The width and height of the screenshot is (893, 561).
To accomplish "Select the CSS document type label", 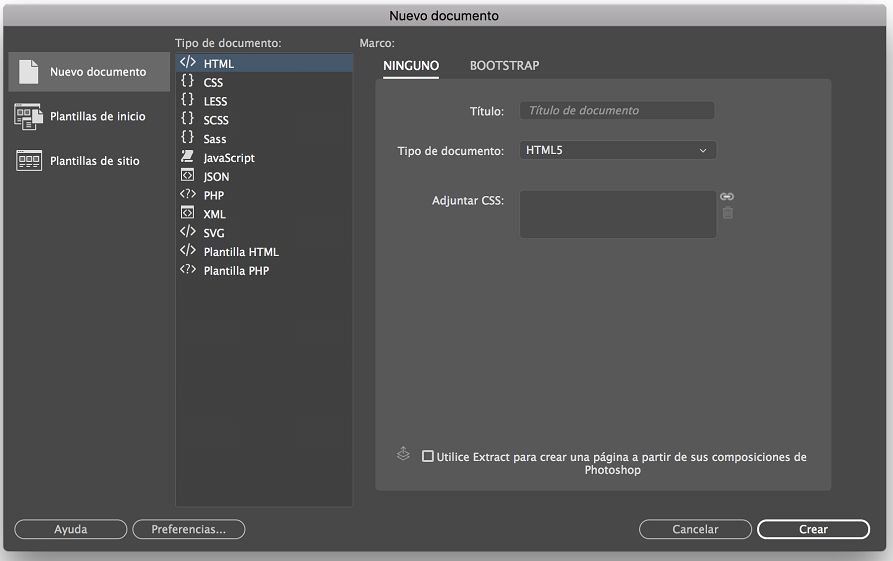I will [x=213, y=83].
